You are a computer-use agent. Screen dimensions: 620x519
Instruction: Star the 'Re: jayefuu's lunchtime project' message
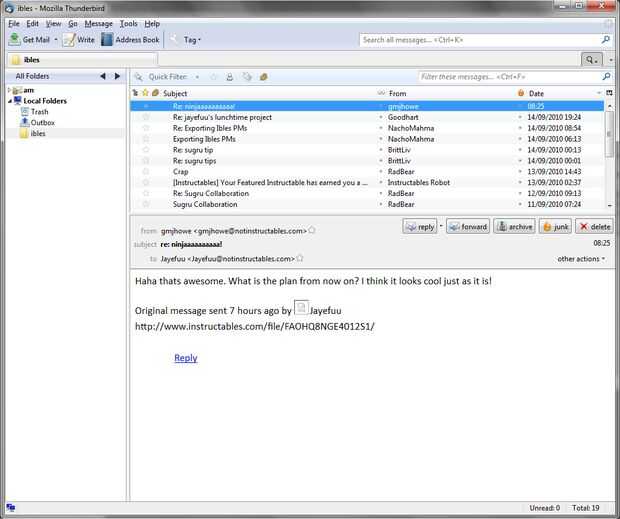[x=146, y=117]
